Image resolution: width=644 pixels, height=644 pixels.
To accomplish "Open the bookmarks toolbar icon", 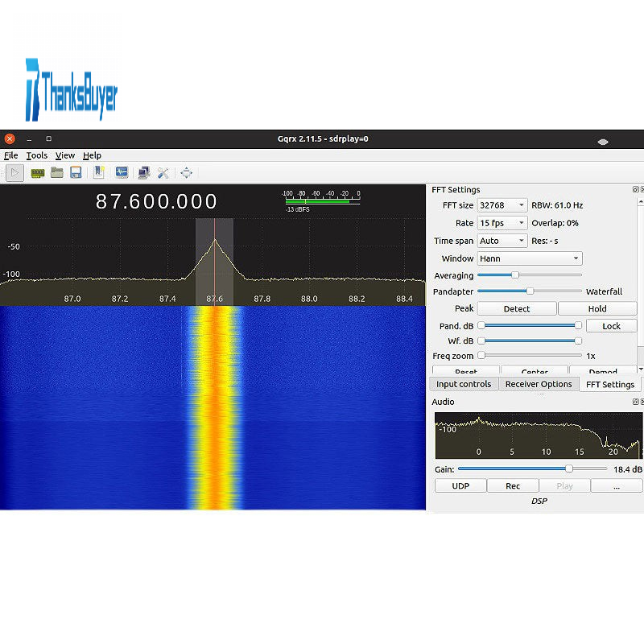I will coord(99,172).
